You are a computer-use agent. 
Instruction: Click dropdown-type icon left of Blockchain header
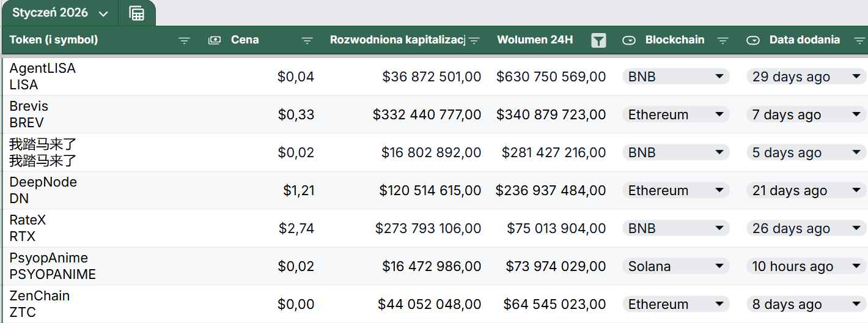pos(629,40)
